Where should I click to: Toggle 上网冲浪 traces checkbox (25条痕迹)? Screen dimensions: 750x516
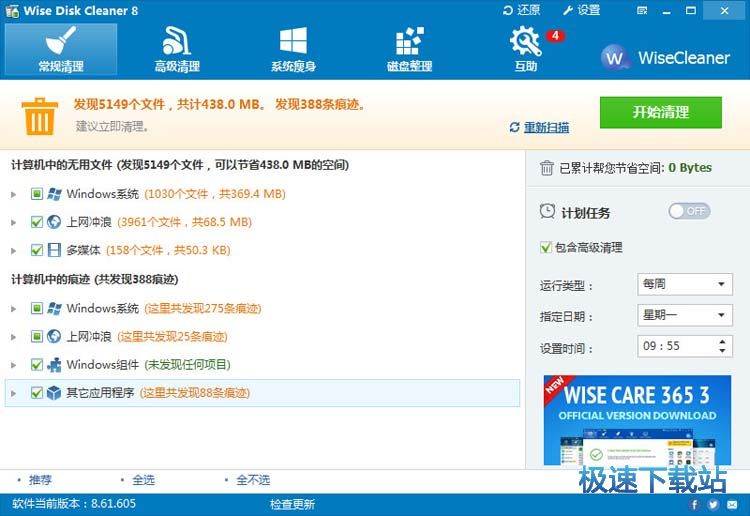click(37, 336)
